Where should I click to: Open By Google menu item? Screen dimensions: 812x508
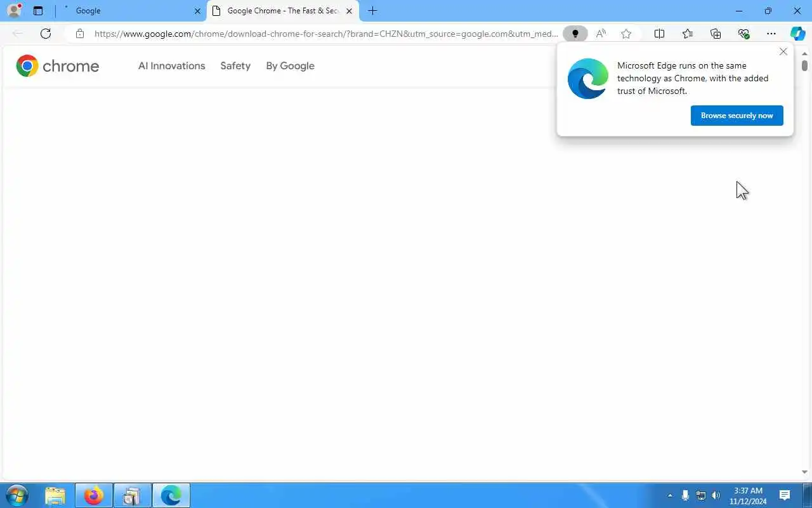290,66
